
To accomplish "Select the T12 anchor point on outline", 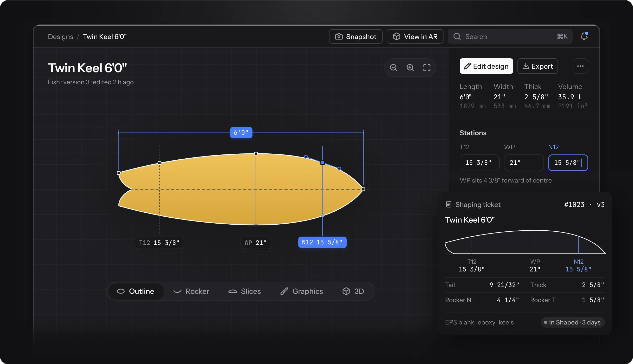I will 160,163.
